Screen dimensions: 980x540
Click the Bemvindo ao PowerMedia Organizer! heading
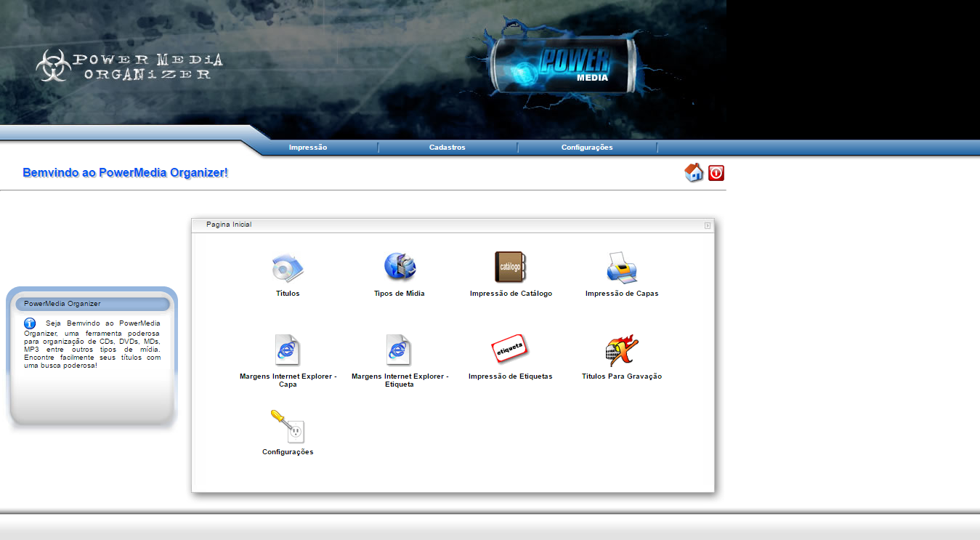(x=126, y=173)
